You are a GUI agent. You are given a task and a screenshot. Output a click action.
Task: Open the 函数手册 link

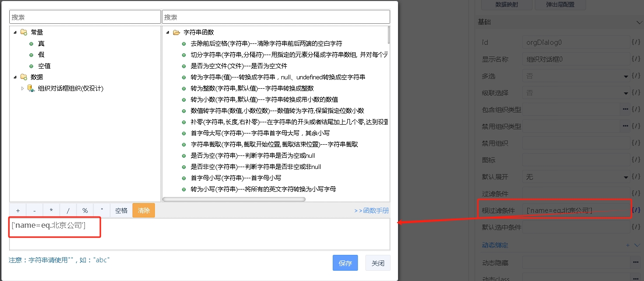click(x=371, y=211)
